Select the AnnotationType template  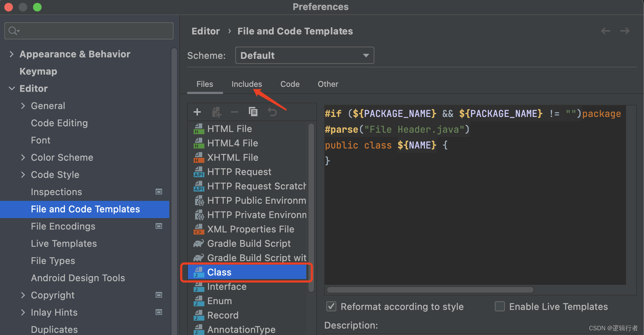[x=241, y=329]
